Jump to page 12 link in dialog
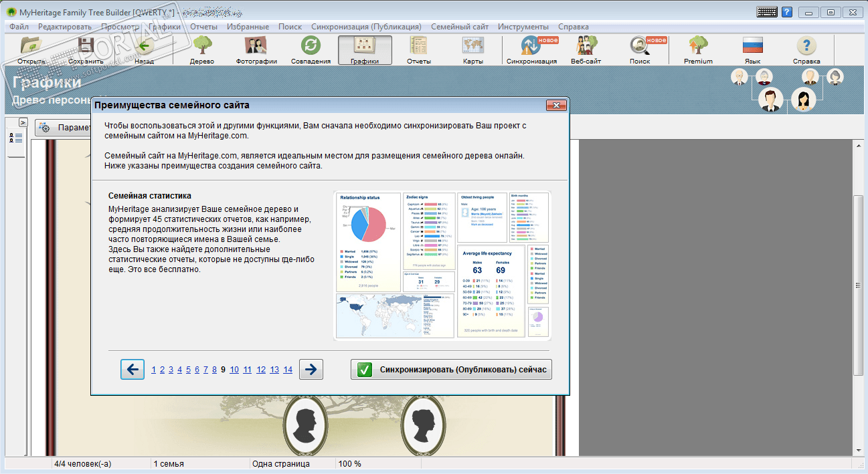The image size is (868, 474). pyautogui.click(x=261, y=369)
